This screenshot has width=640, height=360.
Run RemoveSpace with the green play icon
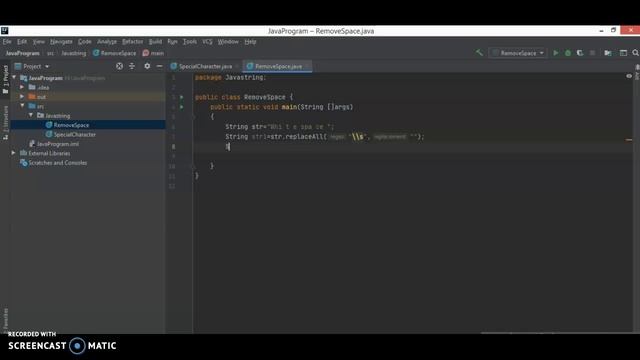pos(556,53)
